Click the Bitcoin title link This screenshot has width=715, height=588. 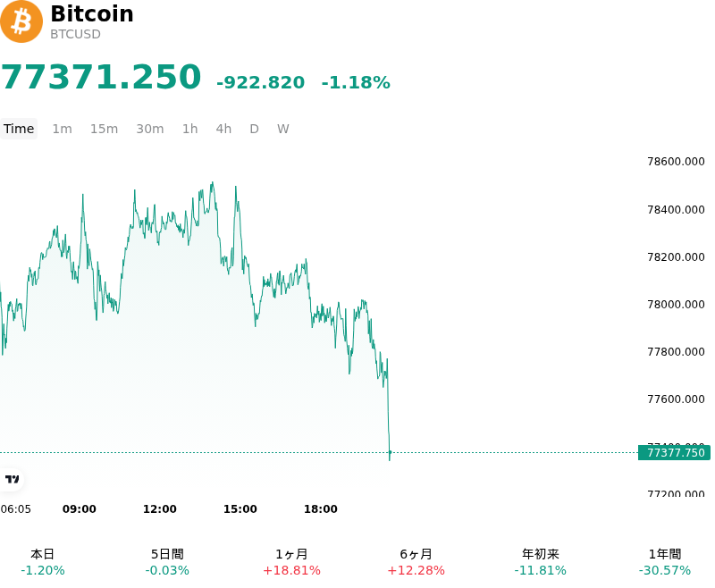[92, 13]
